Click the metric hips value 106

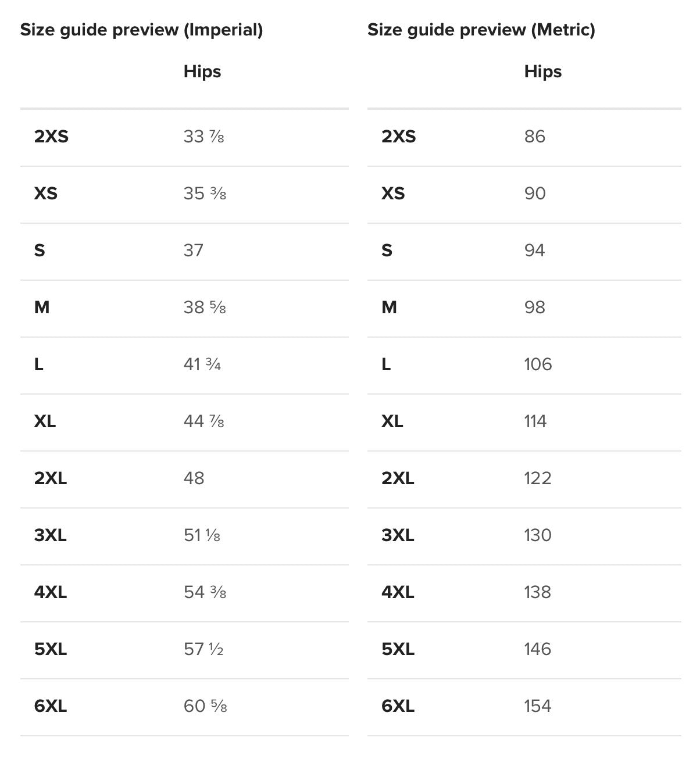[x=538, y=364]
